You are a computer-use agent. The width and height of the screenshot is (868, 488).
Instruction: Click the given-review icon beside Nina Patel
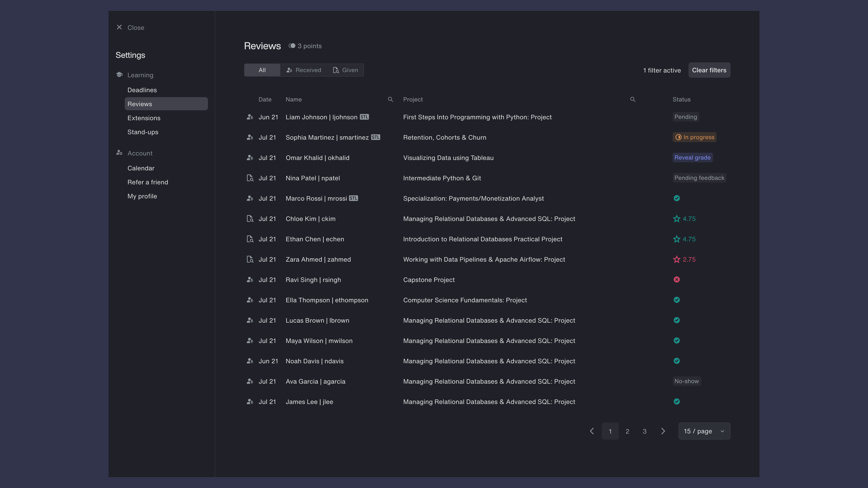(250, 178)
